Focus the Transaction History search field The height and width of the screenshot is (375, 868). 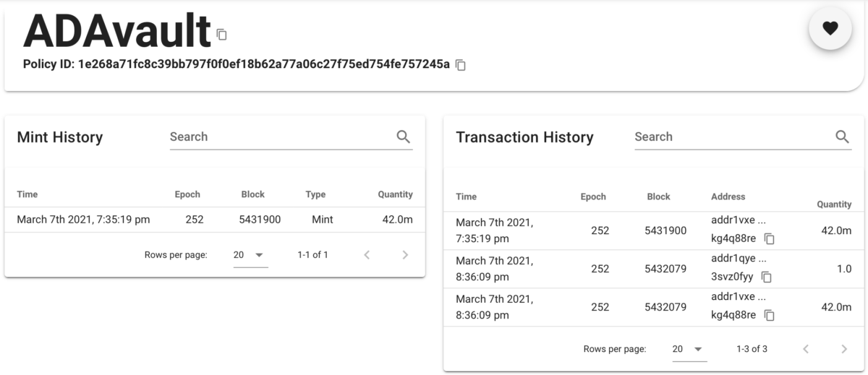point(731,137)
